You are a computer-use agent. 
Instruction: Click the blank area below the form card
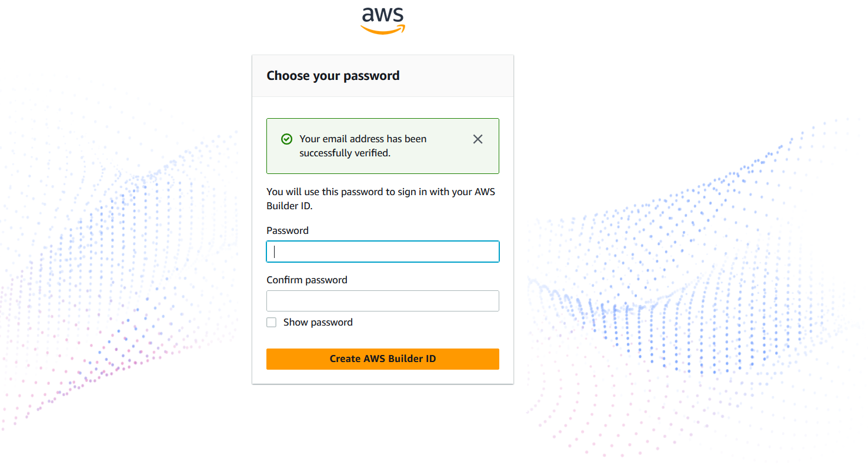(382, 423)
